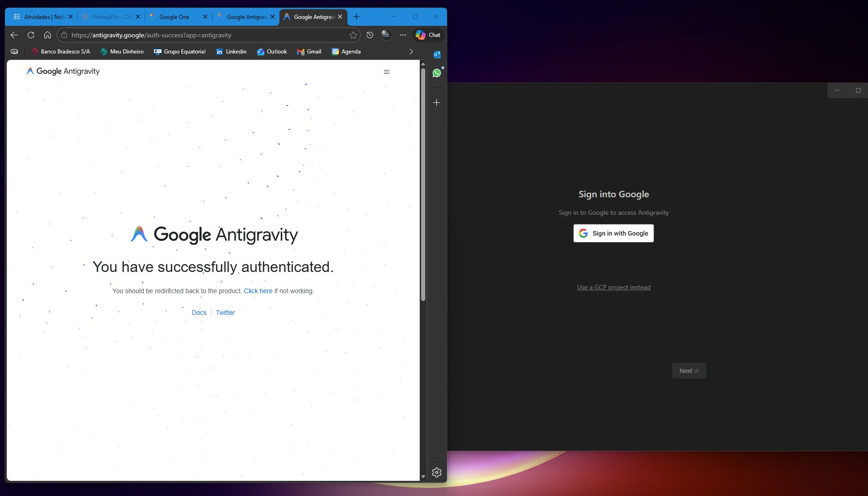Add page to favorites with star icon
Image resolution: width=868 pixels, height=496 pixels.
353,35
